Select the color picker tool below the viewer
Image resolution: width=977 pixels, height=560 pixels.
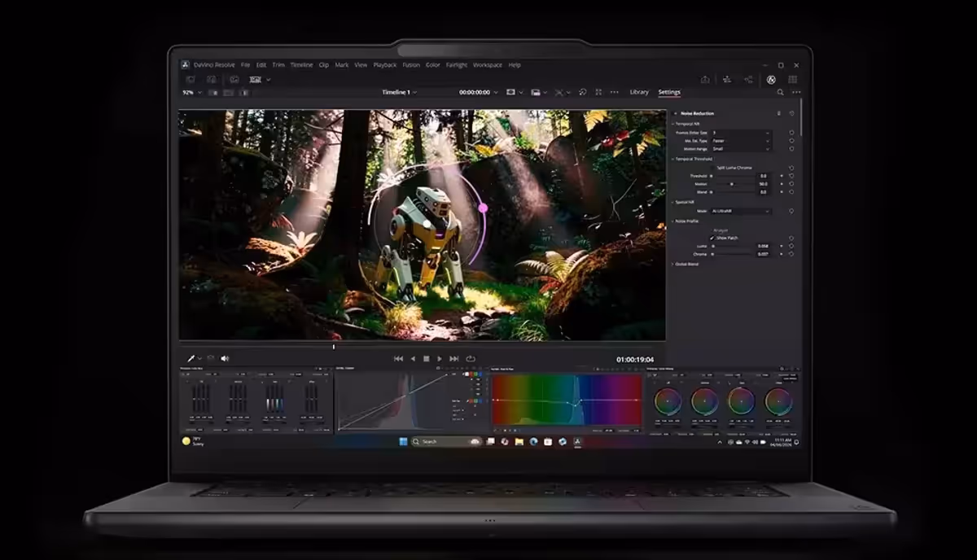[x=192, y=358]
